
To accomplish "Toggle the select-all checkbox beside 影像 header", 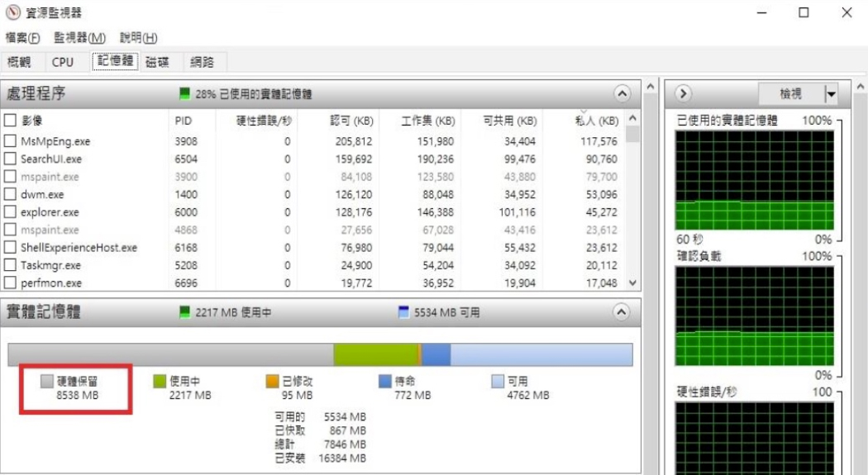I will tap(10, 120).
